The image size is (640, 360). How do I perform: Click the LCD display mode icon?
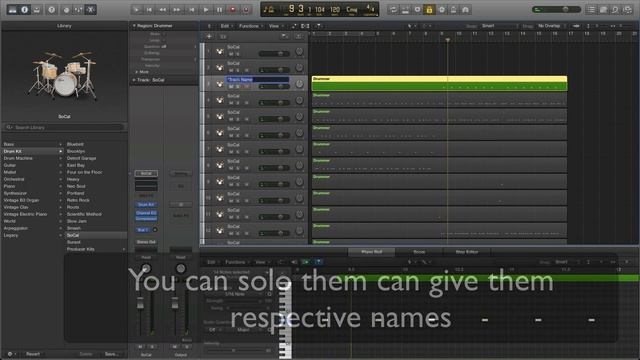pos(269,9)
